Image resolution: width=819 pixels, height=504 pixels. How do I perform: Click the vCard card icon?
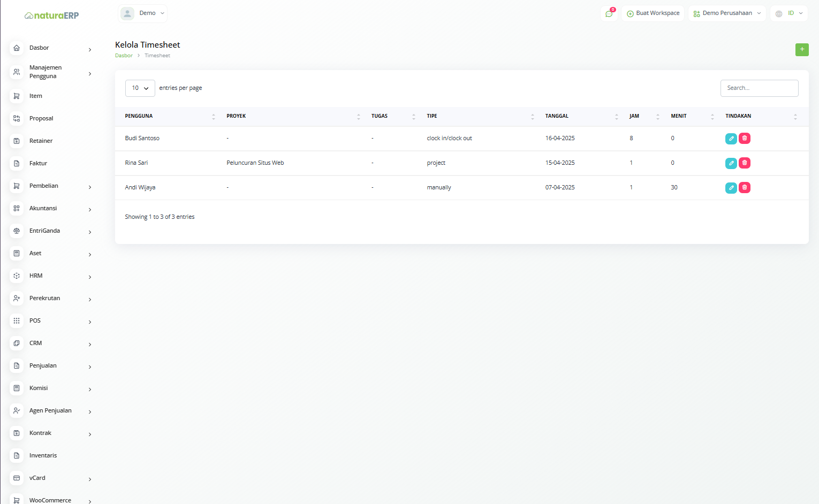click(17, 478)
